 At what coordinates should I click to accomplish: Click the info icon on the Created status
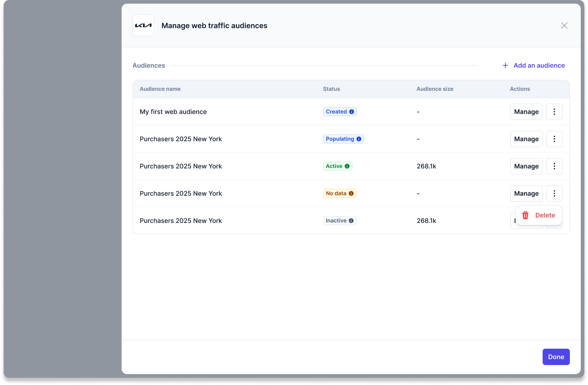(x=352, y=112)
